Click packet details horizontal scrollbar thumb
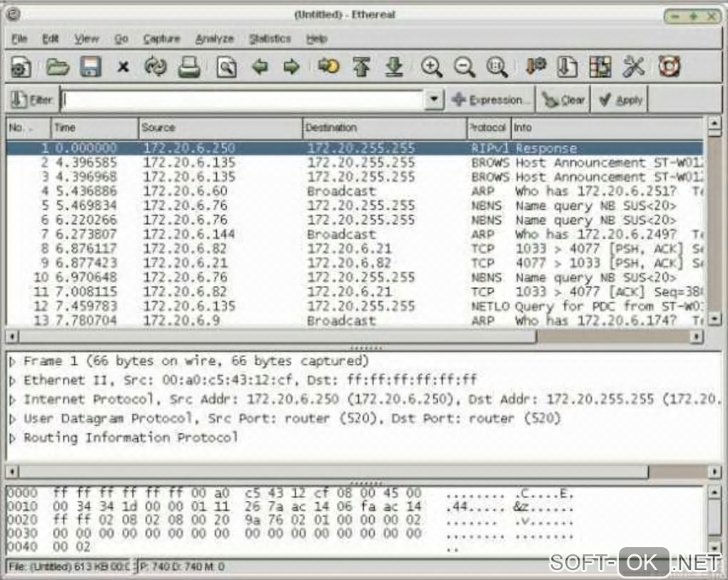Image resolution: width=728 pixels, height=580 pixels. pyautogui.click(x=333, y=472)
